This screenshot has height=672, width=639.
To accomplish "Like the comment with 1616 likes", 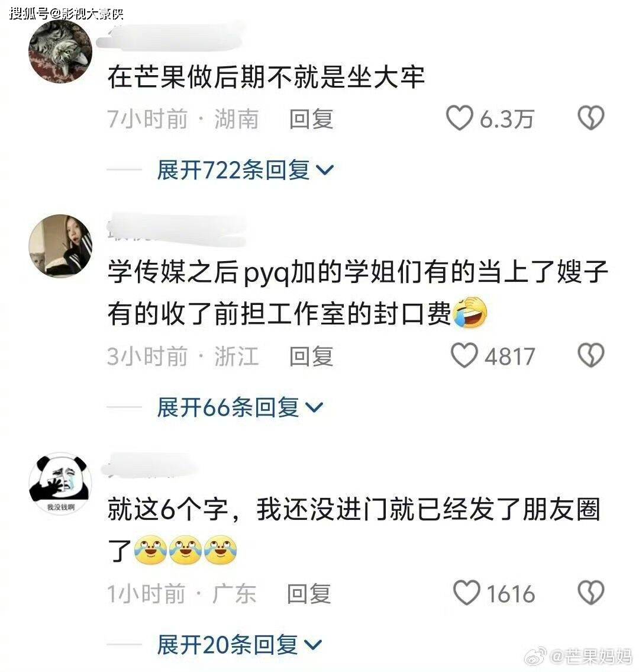I will (467, 593).
